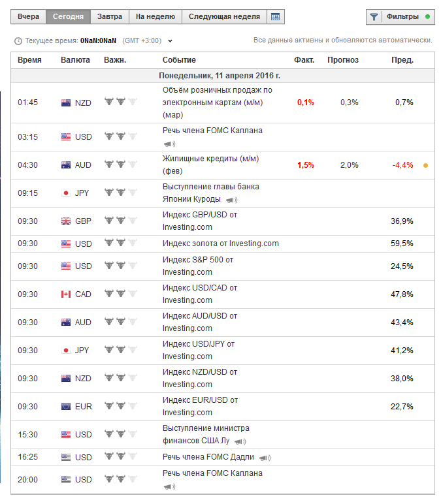Open the На неделю tab

[x=155, y=17]
